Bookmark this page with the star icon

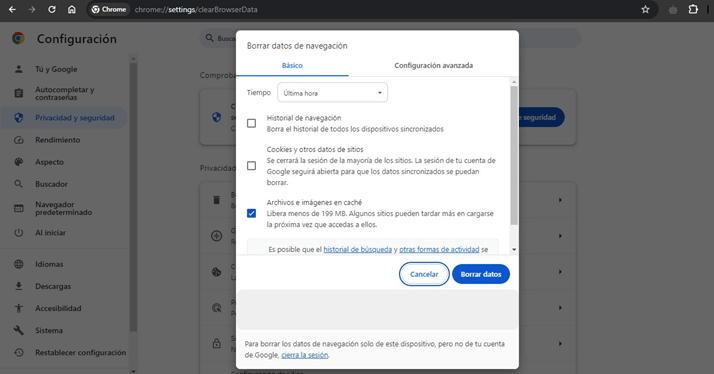645,9
